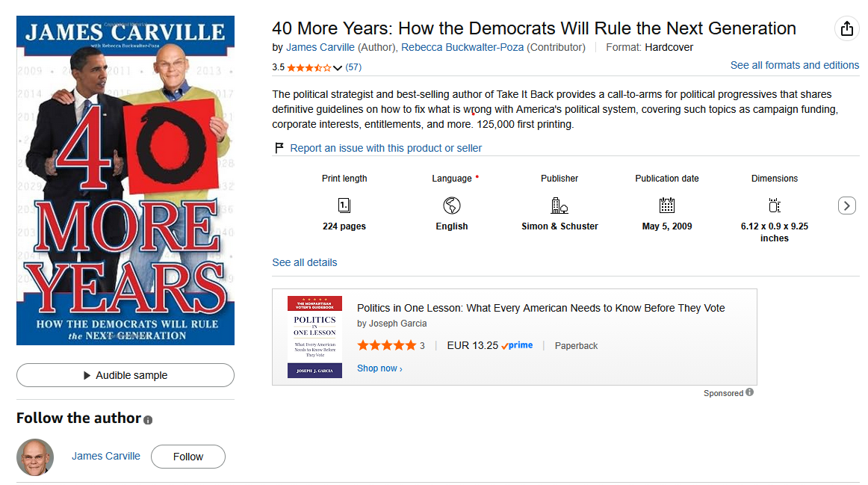Click the share icon beside the book title
This screenshot has width=868, height=485.
click(846, 28)
